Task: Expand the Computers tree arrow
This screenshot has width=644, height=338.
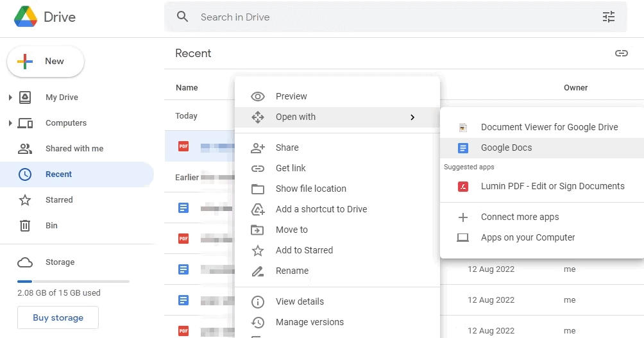Action: click(10, 123)
